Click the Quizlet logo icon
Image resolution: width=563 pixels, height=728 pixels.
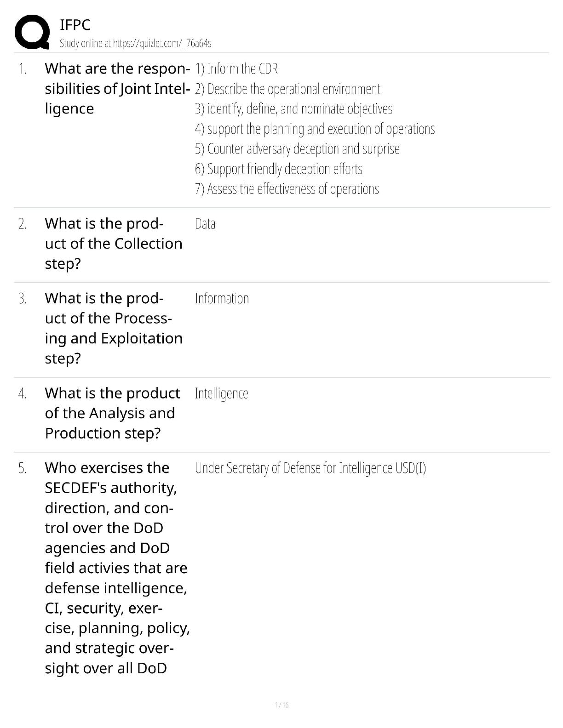(x=32, y=32)
